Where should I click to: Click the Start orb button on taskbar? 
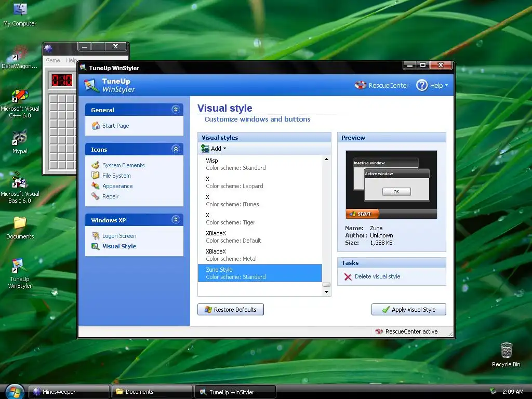14,392
